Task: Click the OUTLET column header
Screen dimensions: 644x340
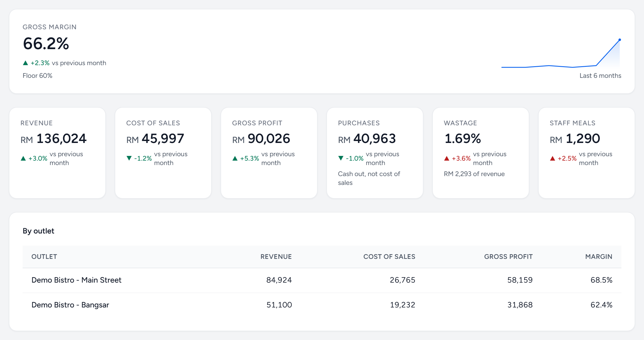Action: 44,257
